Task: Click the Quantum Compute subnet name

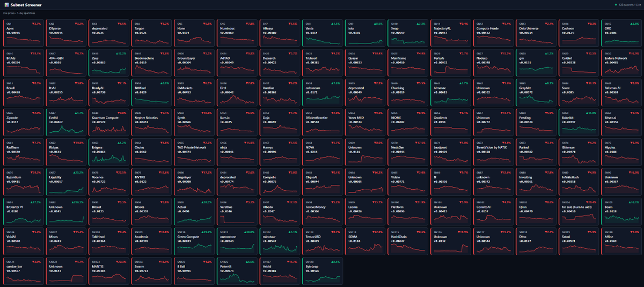Action: point(105,117)
